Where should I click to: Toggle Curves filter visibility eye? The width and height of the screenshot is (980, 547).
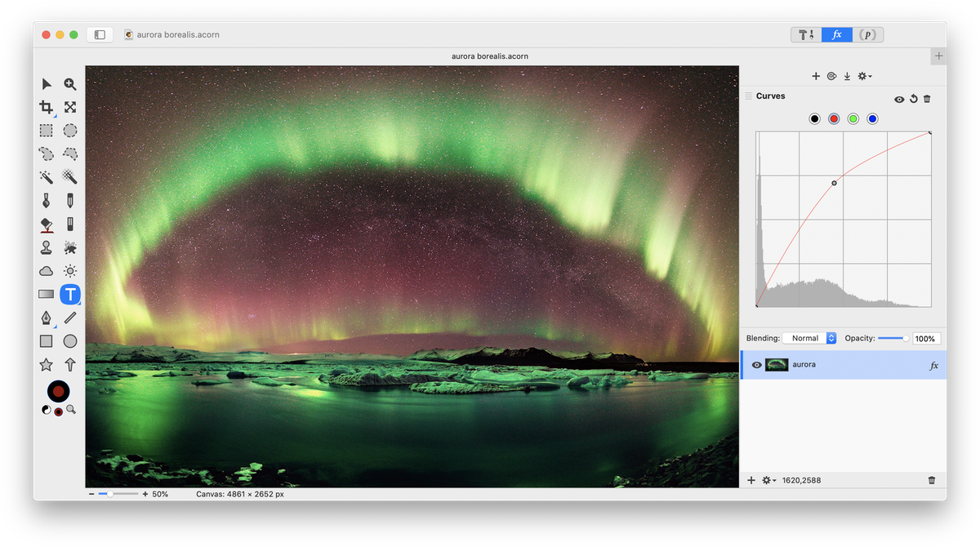click(x=899, y=99)
